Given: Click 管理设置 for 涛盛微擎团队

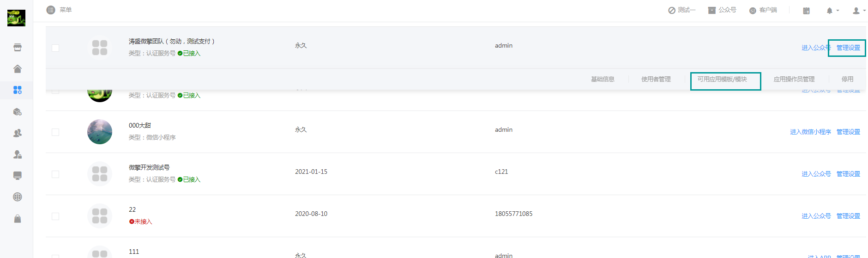Looking at the screenshot, I should pos(848,48).
